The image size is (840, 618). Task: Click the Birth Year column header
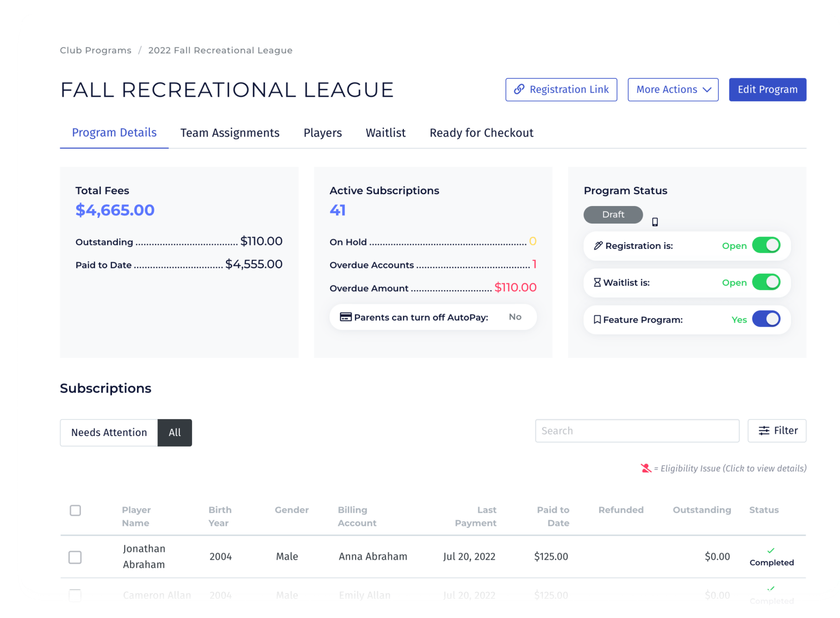[x=220, y=517]
